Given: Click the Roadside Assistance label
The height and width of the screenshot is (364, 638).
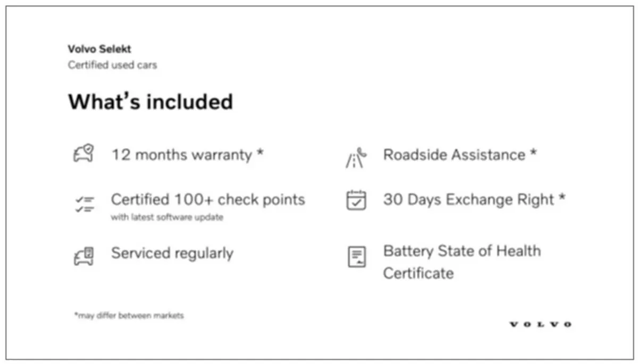Looking at the screenshot, I should click(454, 155).
